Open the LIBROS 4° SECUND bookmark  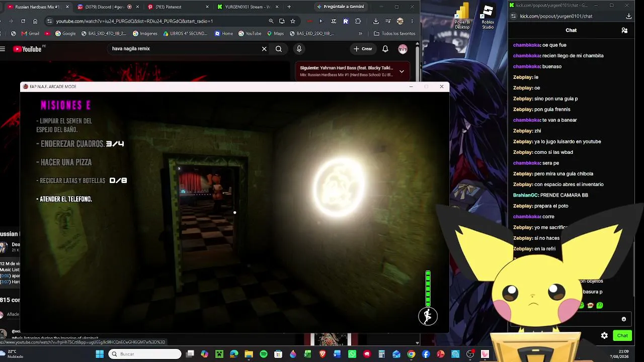[x=185, y=34]
